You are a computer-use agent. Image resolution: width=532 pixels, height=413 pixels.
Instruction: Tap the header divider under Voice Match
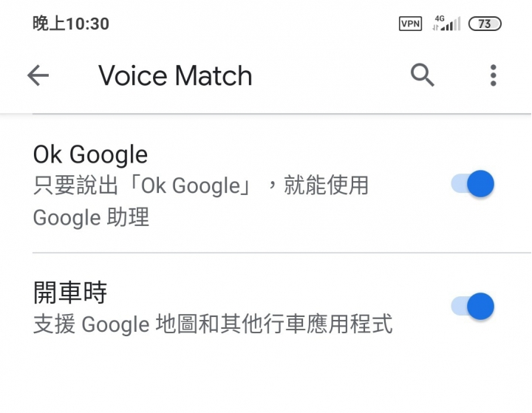point(266,114)
